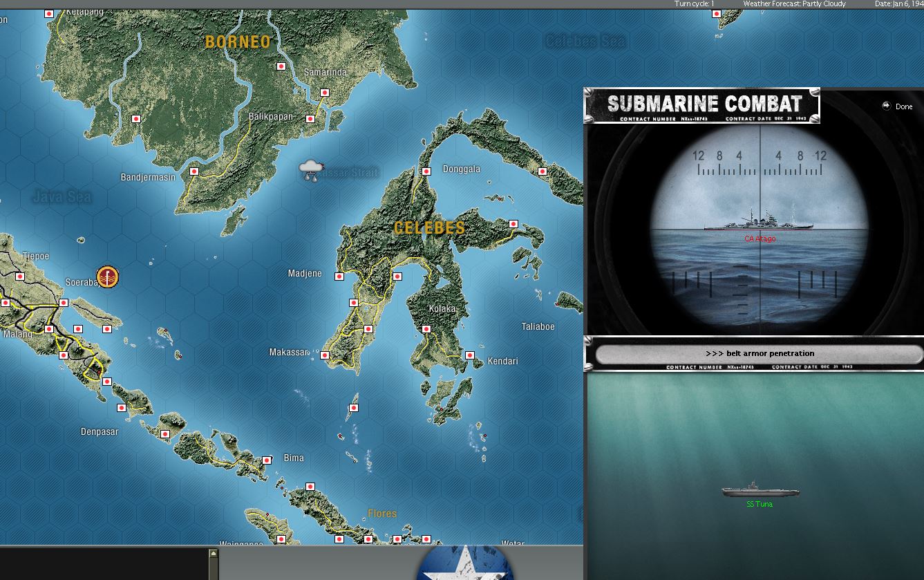Image resolution: width=924 pixels, height=580 pixels.
Task: Click the Denpasar city name
Action: coord(100,432)
